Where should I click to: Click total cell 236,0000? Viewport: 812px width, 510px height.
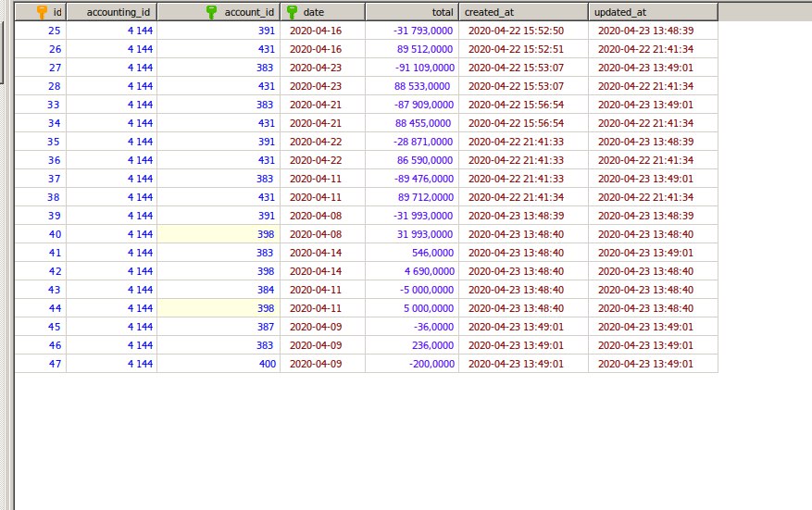412,345
